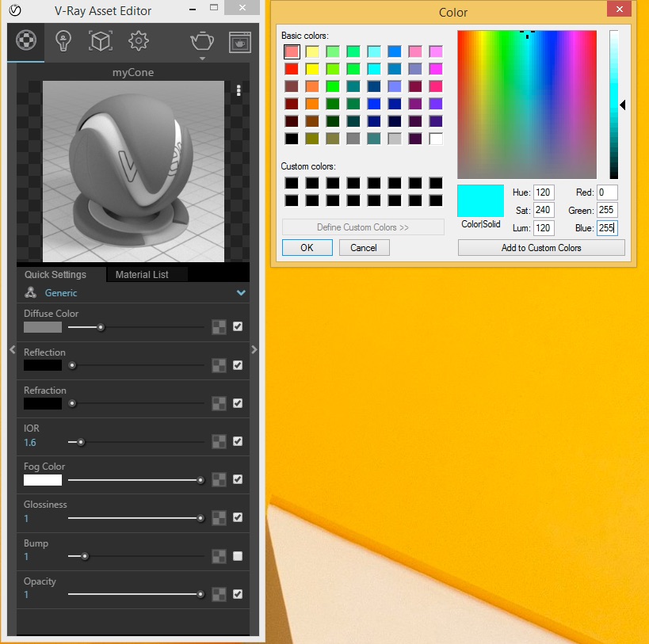The height and width of the screenshot is (644, 649).
Task: Show the frame buffer window icon
Action: (239, 42)
